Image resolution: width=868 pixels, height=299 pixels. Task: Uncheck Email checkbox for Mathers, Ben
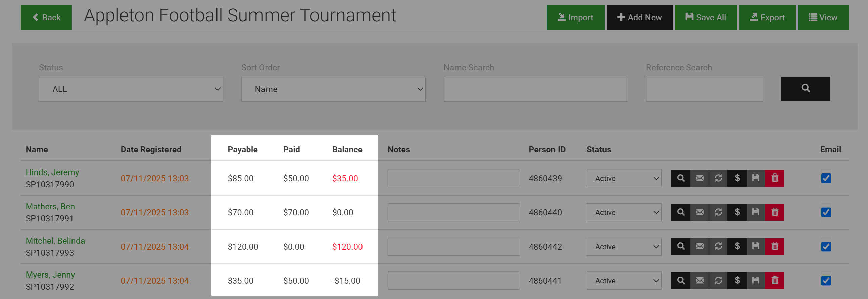[x=826, y=212]
